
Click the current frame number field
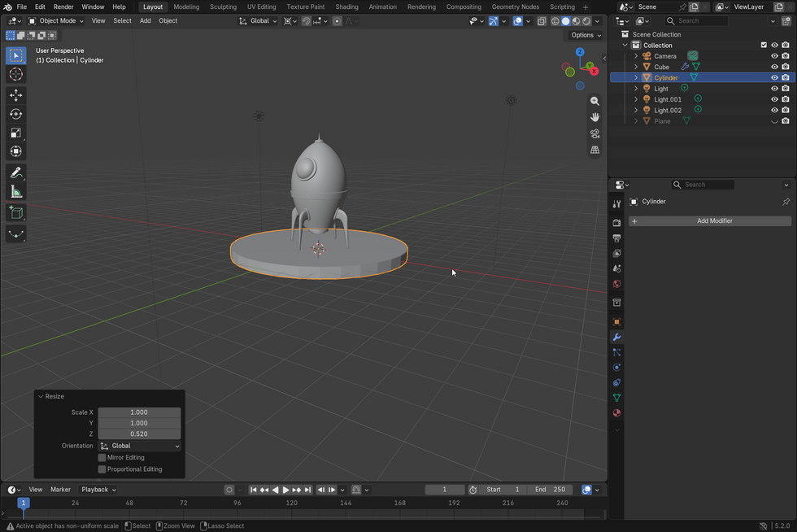coord(445,490)
